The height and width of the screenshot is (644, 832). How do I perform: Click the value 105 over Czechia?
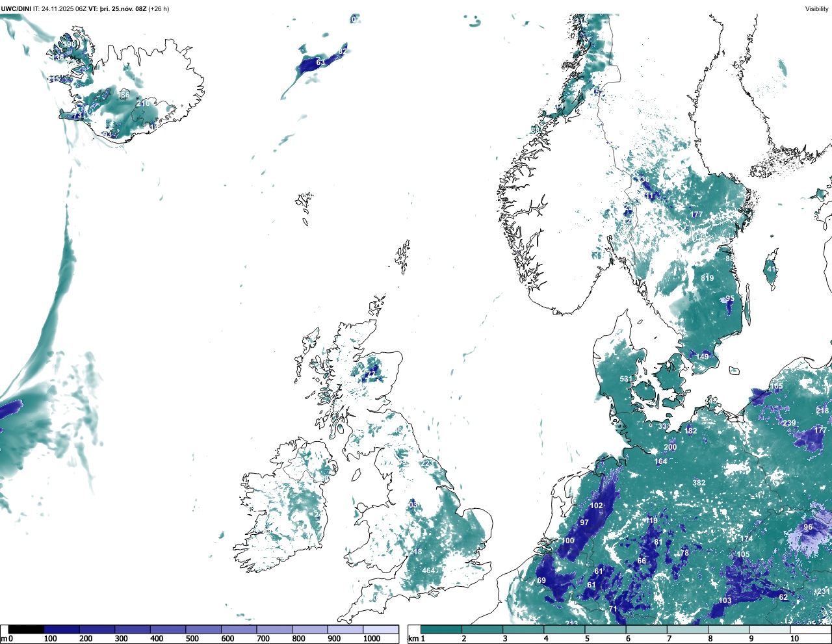click(x=743, y=554)
